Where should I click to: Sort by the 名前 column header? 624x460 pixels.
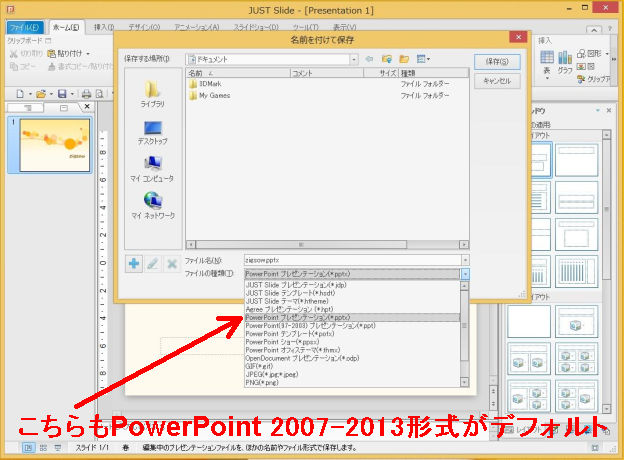coord(238,73)
